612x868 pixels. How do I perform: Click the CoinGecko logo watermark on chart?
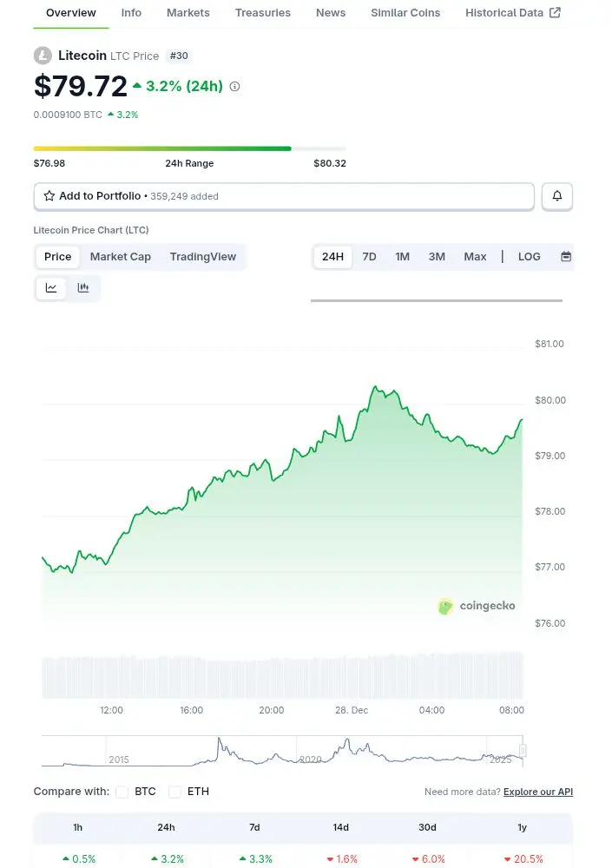tap(477, 606)
